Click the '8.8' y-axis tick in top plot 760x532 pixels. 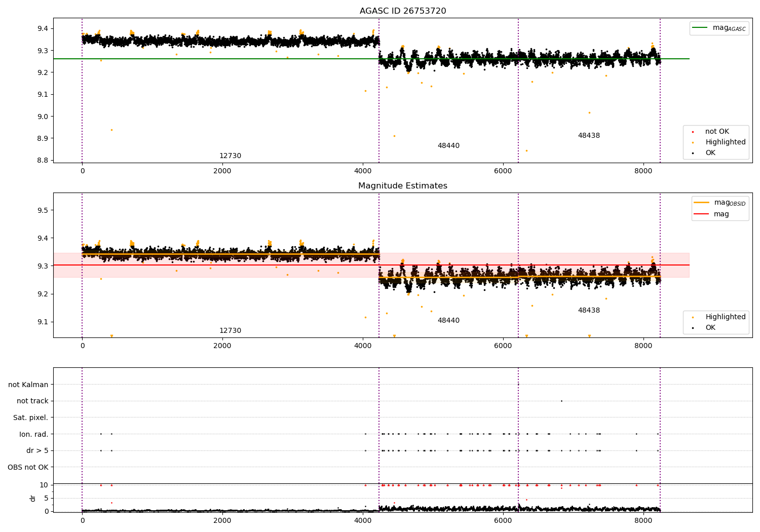[43, 161]
